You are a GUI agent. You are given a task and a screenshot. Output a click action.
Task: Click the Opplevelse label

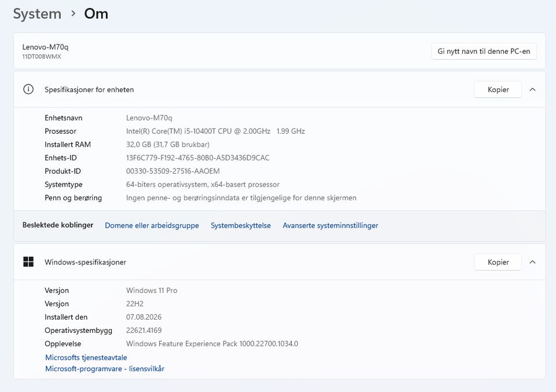tap(63, 344)
